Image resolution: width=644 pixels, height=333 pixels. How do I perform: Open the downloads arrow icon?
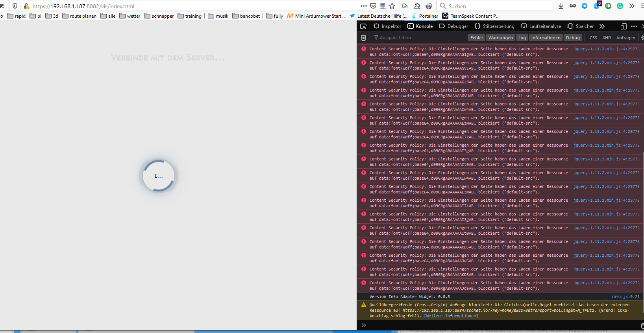tap(561, 6)
